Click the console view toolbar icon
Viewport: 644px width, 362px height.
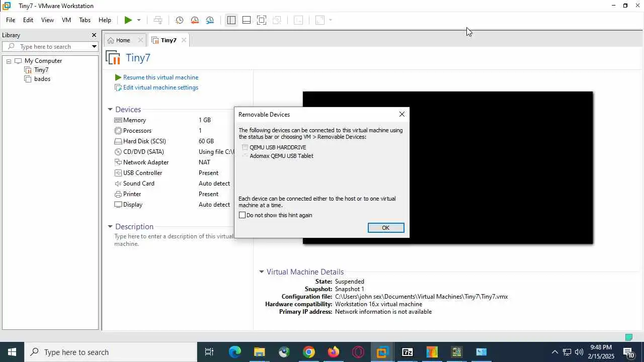(x=298, y=20)
